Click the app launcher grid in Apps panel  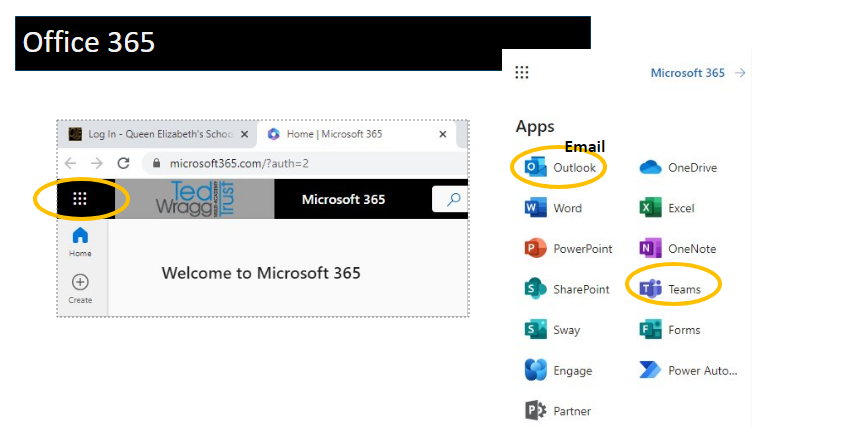(x=522, y=72)
